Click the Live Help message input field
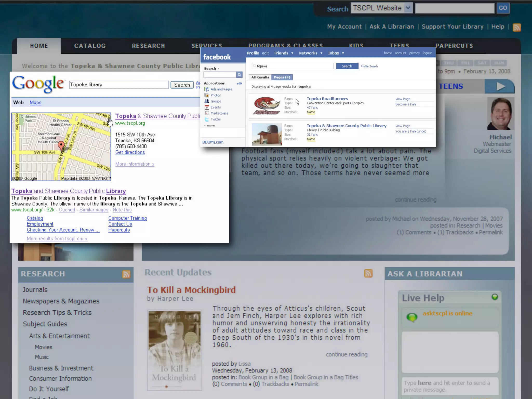 pos(449,386)
